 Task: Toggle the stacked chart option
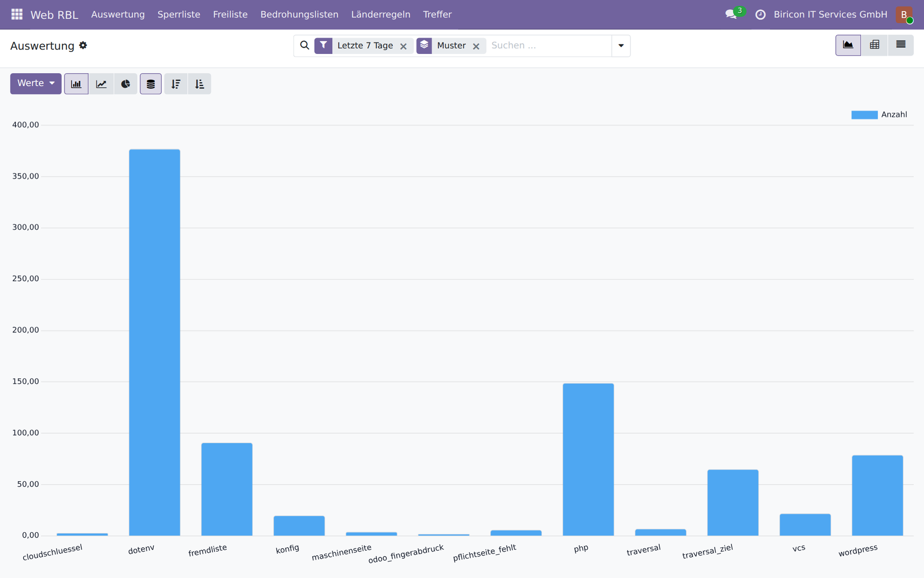[x=151, y=84]
